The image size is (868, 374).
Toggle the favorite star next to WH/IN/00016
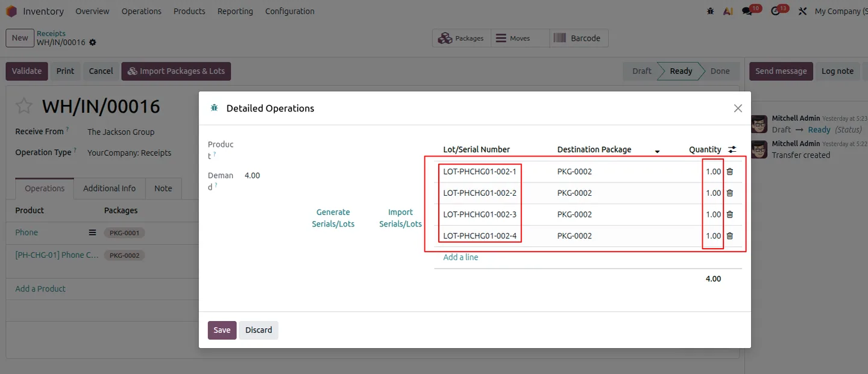(24, 107)
